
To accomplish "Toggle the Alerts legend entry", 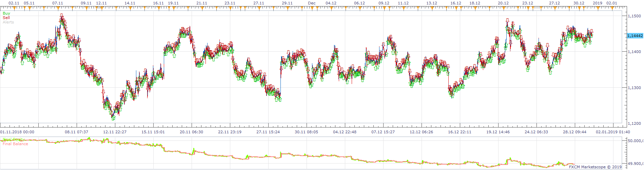I will pos(8,22).
